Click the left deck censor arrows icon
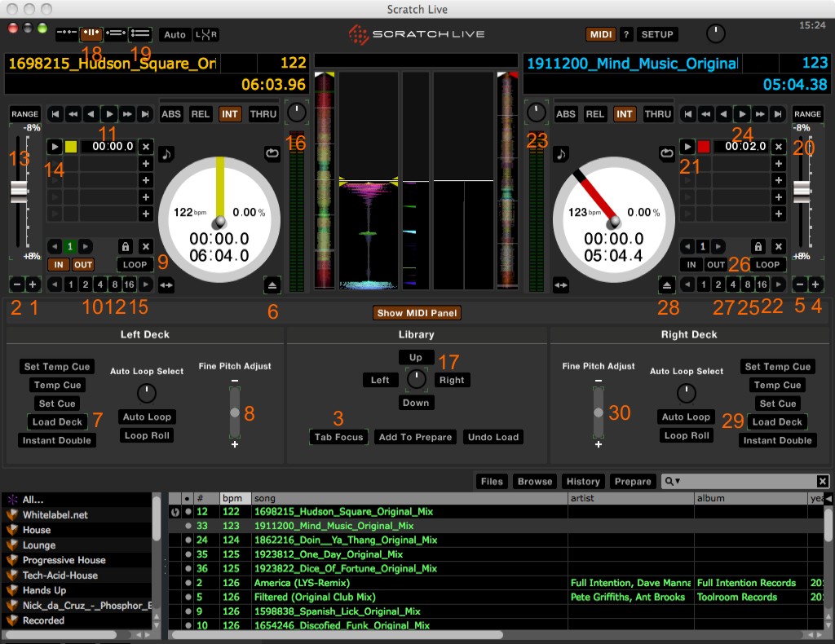 click(x=167, y=285)
